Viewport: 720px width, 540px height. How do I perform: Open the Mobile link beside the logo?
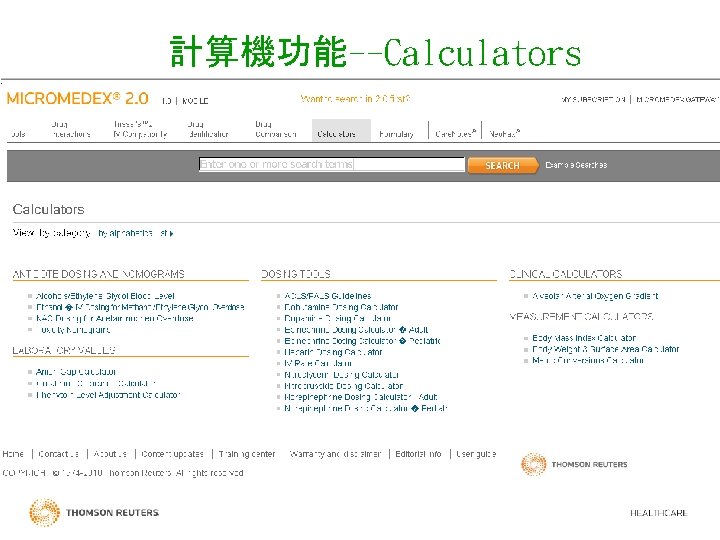[x=195, y=101]
